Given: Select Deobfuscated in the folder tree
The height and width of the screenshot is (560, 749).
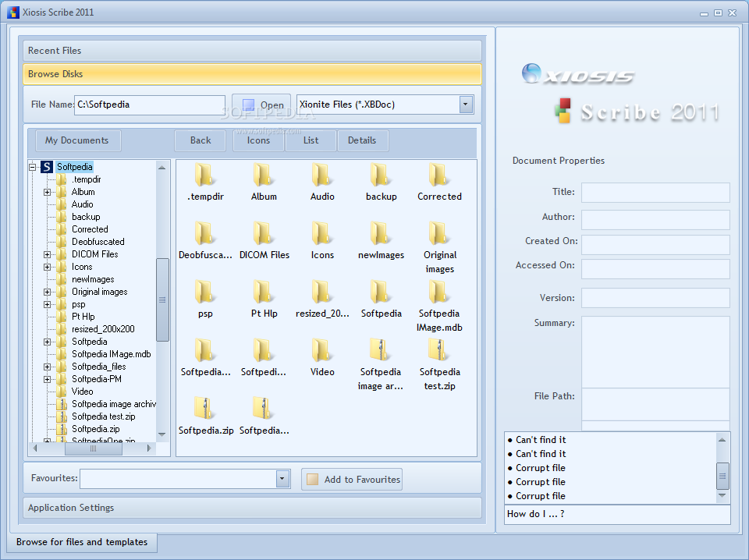Looking at the screenshot, I should 98,242.
